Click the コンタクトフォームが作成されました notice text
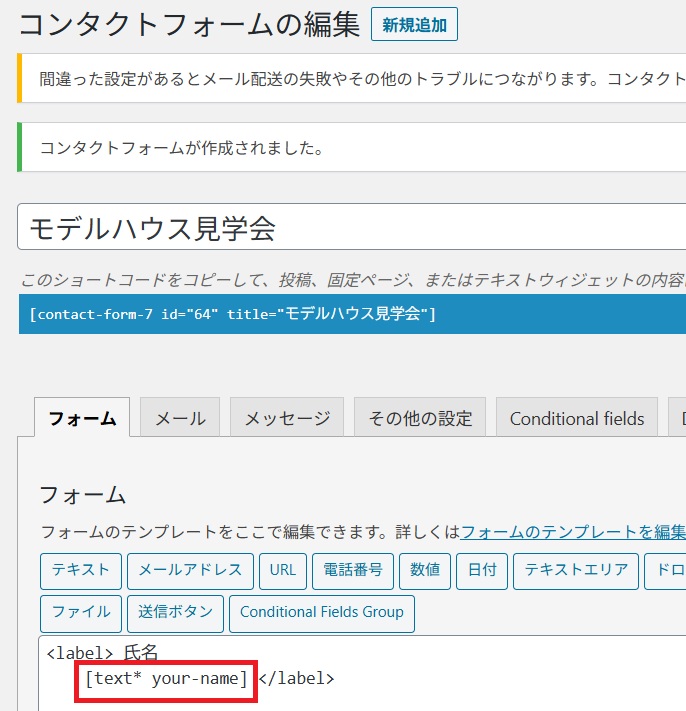Screen dimensions: 686x711 182,148
